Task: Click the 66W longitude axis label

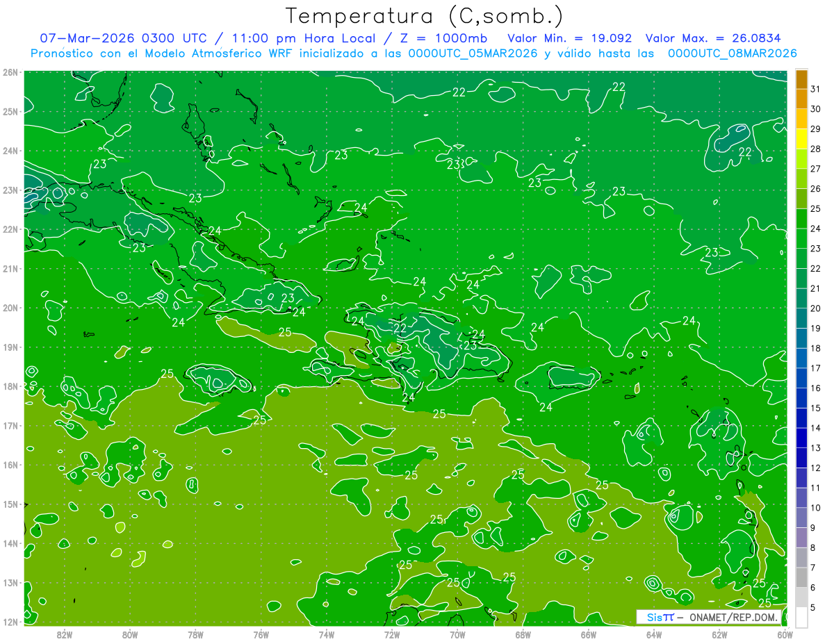Action: 588,635
